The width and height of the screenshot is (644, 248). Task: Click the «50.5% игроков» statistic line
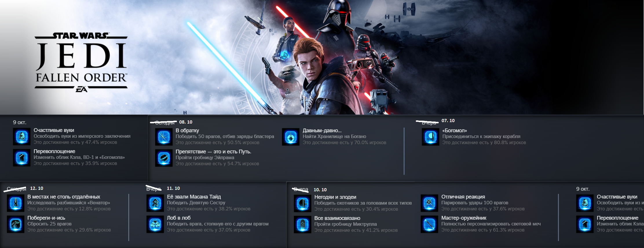[x=217, y=143]
